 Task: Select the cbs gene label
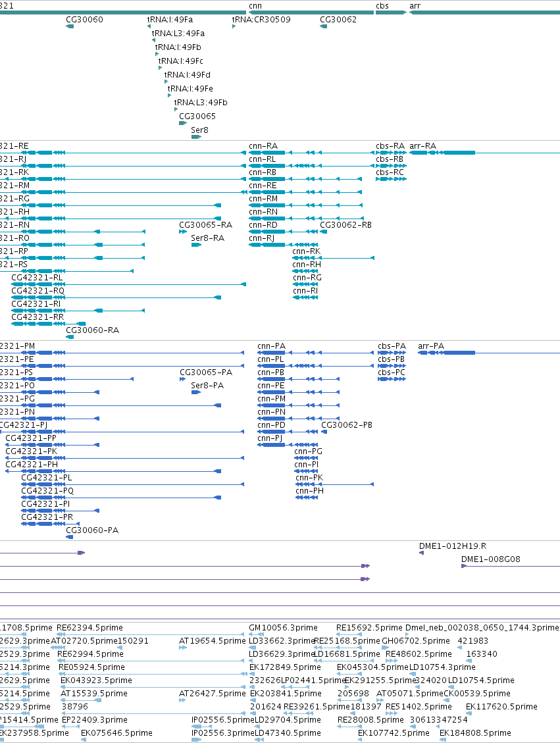(382, 6)
